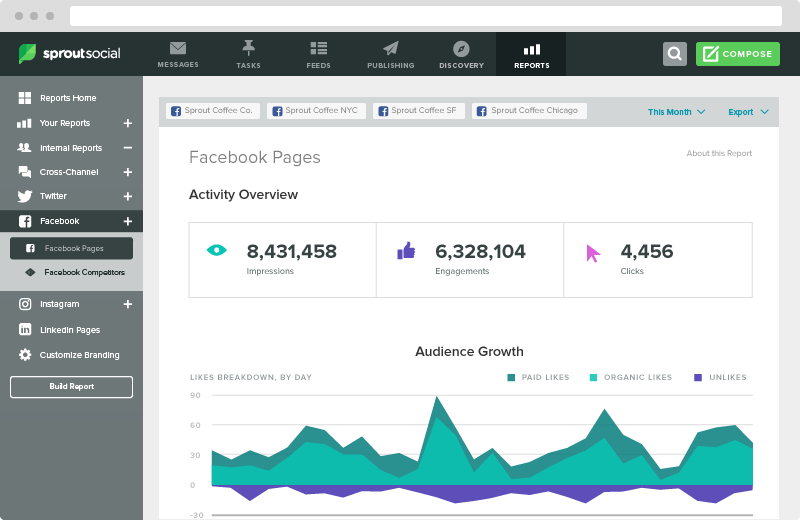Image resolution: width=800 pixels, height=520 pixels.
Task: Click the Impressions eye icon
Action: (x=216, y=250)
